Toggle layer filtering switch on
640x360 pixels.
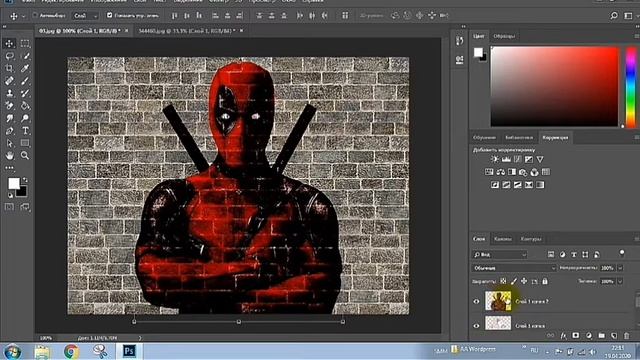click(622, 253)
